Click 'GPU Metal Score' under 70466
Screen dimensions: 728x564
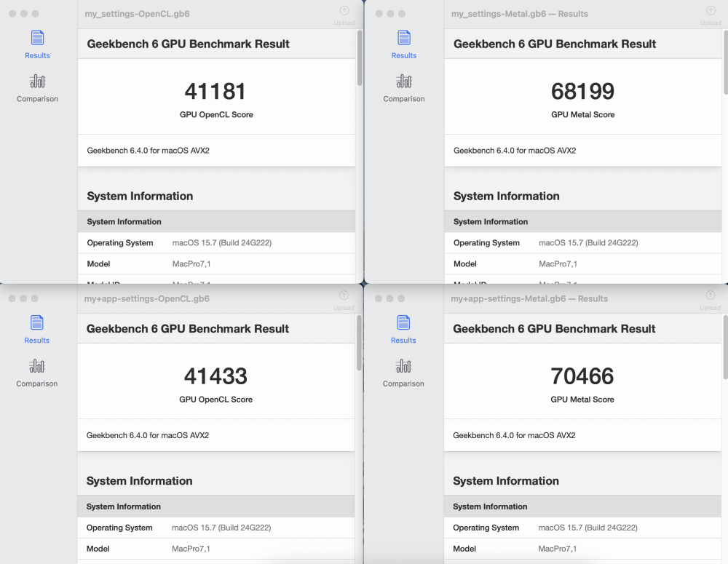582,400
